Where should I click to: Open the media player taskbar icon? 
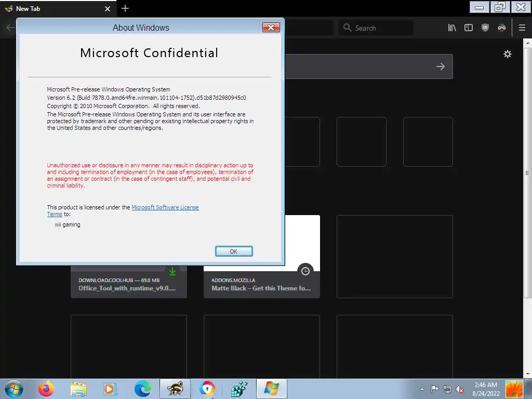pos(110,389)
